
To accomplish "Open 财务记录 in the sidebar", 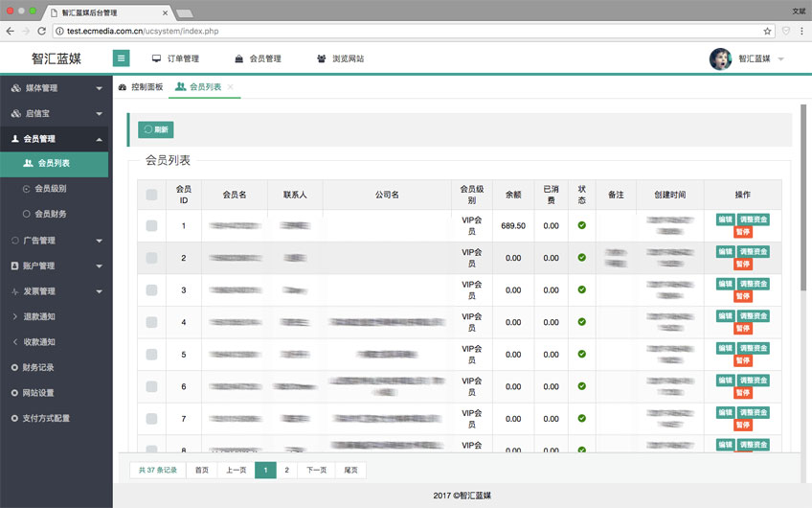I will tap(38, 367).
